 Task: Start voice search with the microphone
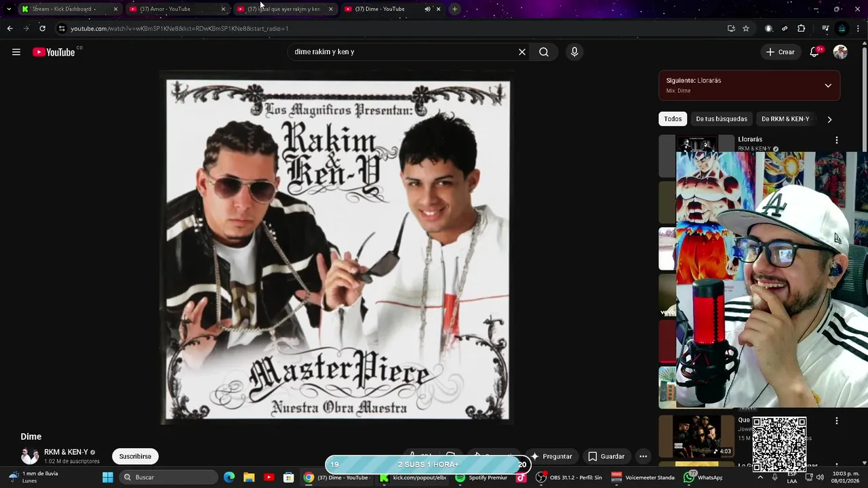point(574,52)
